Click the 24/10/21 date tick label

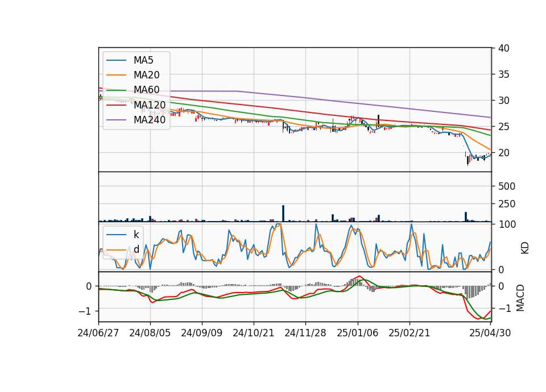pyautogui.click(x=254, y=333)
